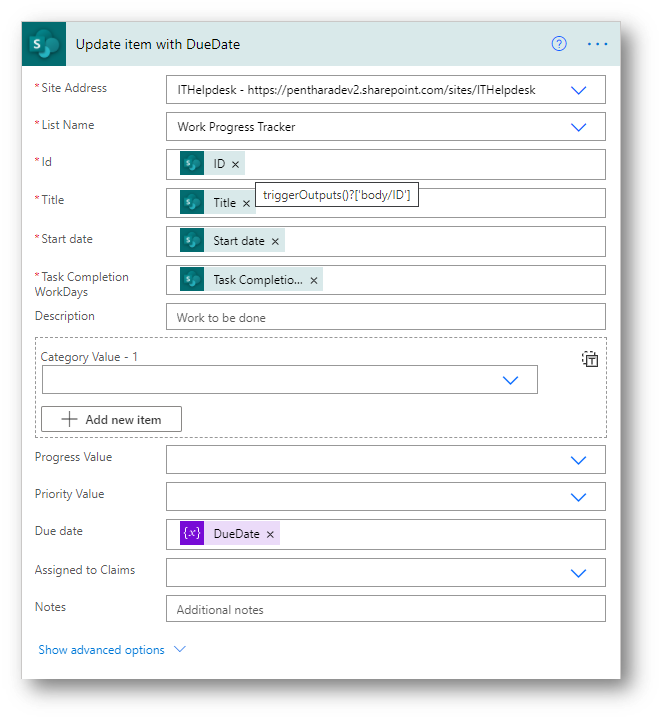Click in the Notes input field
Image resolution: width=663 pixels, height=721 pixels.
pyautogui.click(x=386, y=609)
